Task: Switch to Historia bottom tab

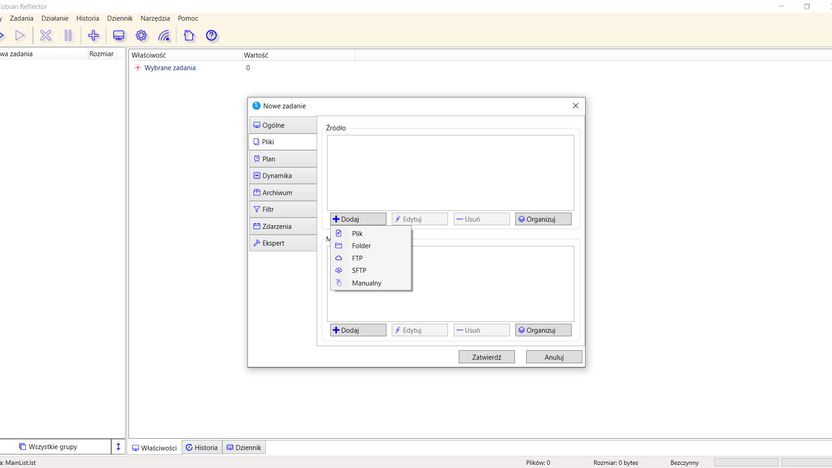Action: coord(202,447)
